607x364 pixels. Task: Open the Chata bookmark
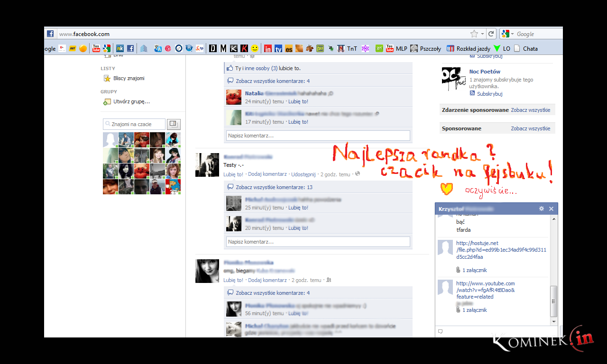(x=526, y=48)
